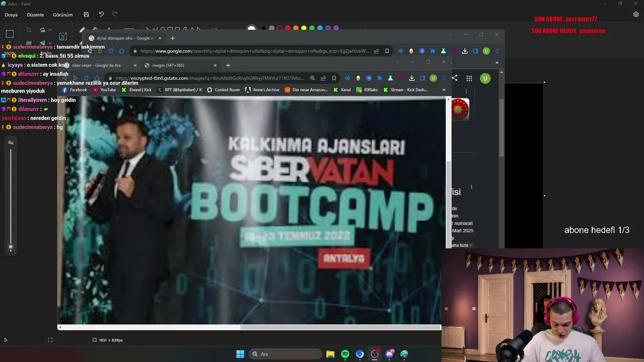Expand the rotate dropdown arrow in Paint

pos(50,30)
